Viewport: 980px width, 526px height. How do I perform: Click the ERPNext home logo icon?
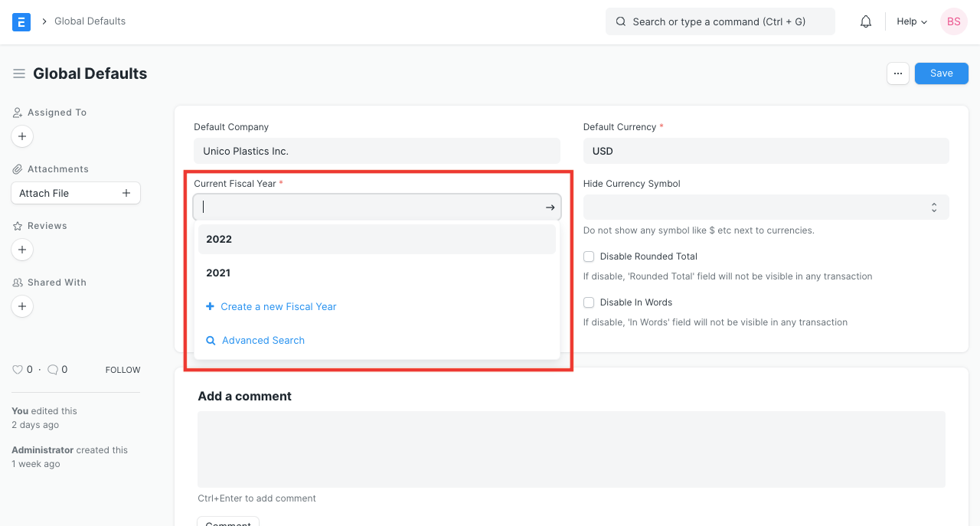[21, 21]
